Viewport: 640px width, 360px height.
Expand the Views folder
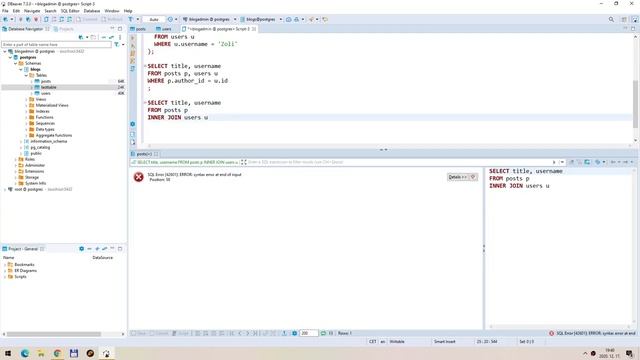[x=26, y=99]
